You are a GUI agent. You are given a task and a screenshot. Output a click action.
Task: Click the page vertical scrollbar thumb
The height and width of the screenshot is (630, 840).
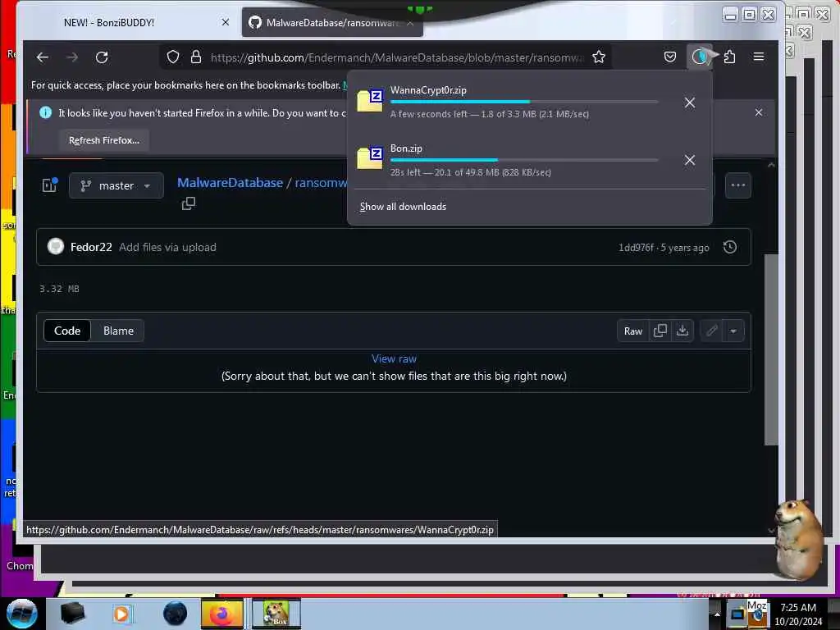tap(771, 349)
